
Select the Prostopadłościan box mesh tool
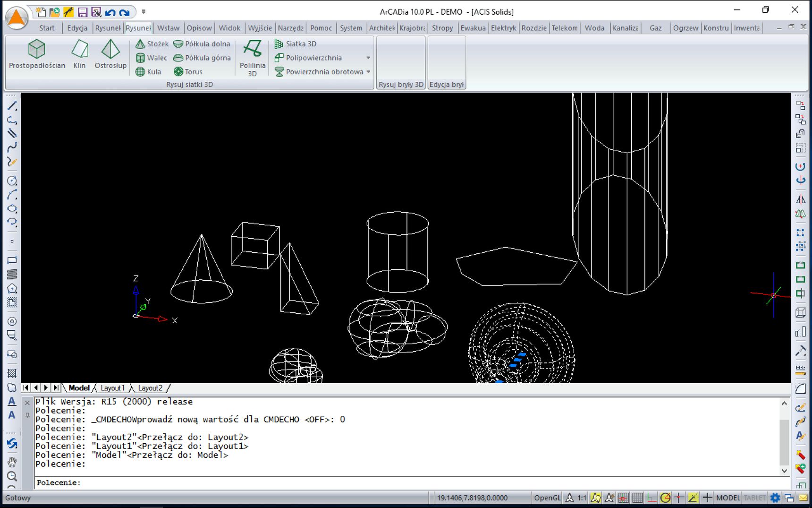coord(37,55)
